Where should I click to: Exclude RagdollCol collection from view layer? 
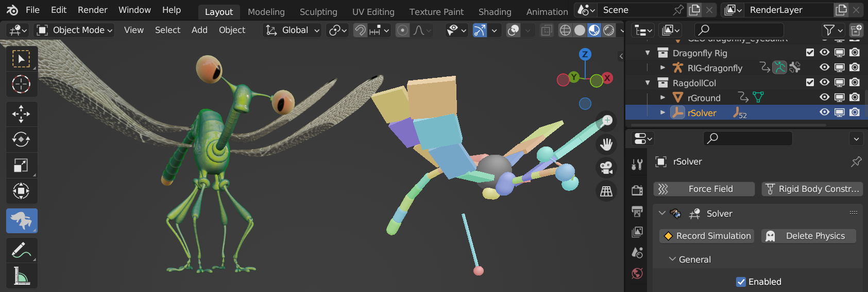810,83
